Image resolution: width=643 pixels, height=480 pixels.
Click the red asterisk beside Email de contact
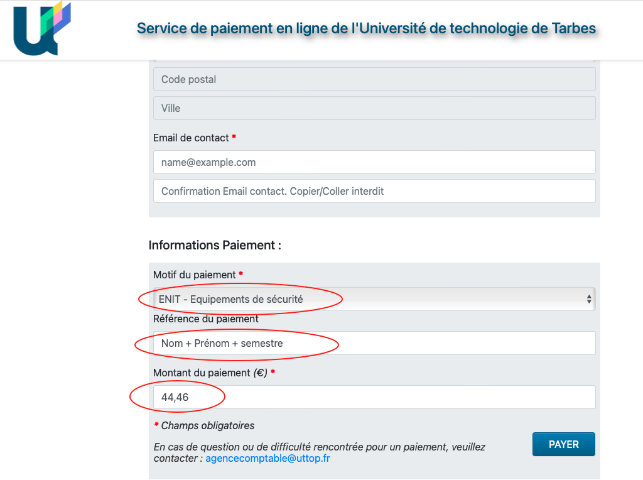[234, 136]
